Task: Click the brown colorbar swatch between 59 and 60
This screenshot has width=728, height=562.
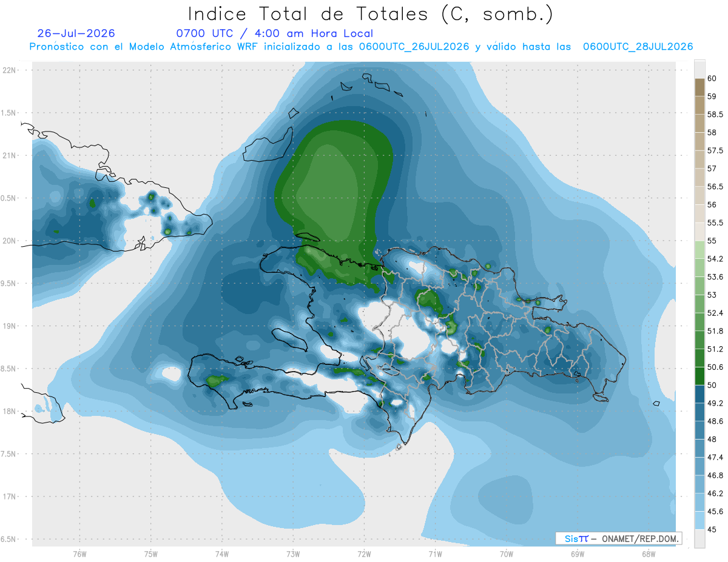Action: pos(699,87)
